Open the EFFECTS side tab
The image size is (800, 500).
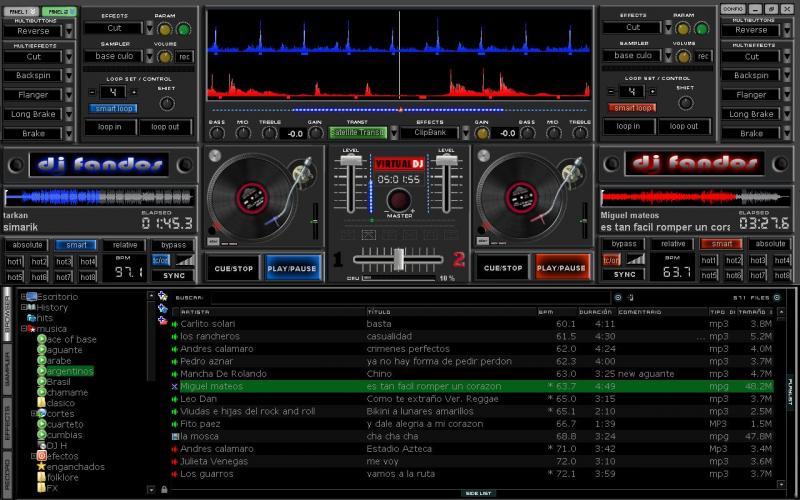[7, 422]
